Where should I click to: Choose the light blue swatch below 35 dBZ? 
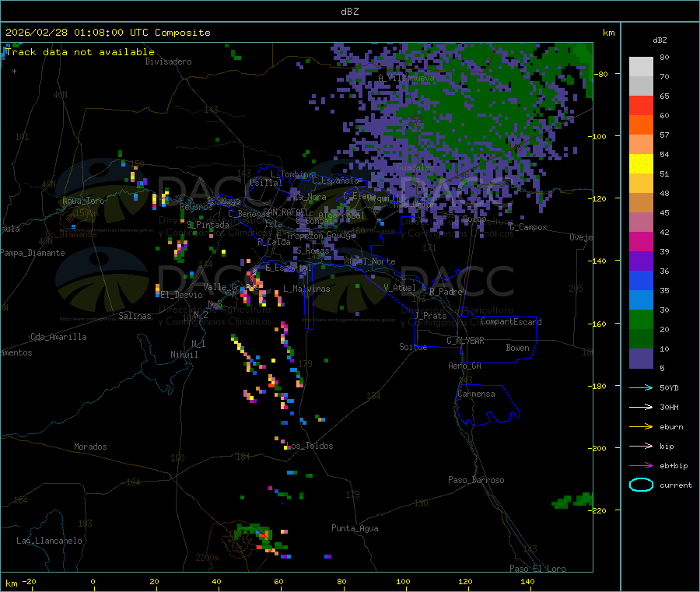(x=641, y=300)
